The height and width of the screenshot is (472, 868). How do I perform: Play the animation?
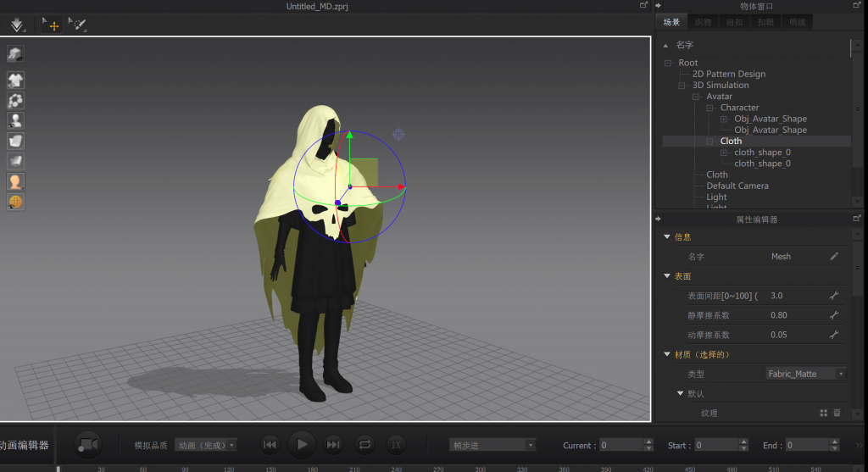click(302, 444)
